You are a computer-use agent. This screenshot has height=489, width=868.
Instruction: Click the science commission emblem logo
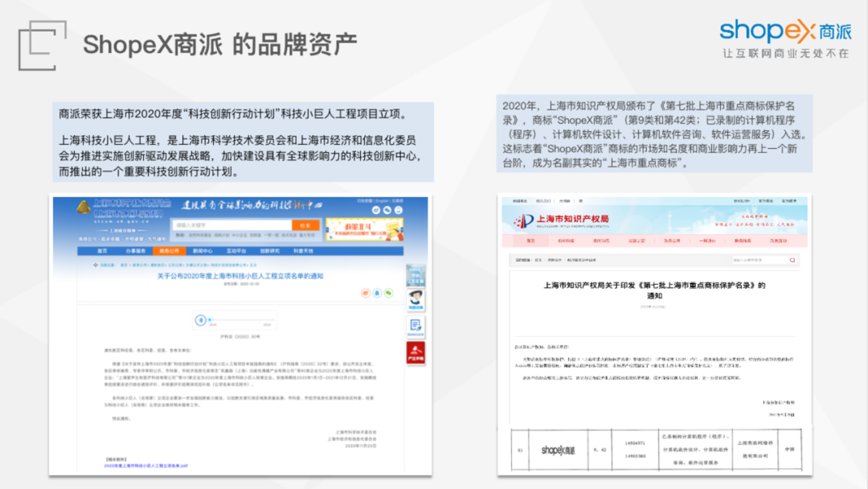click(84, 208)
